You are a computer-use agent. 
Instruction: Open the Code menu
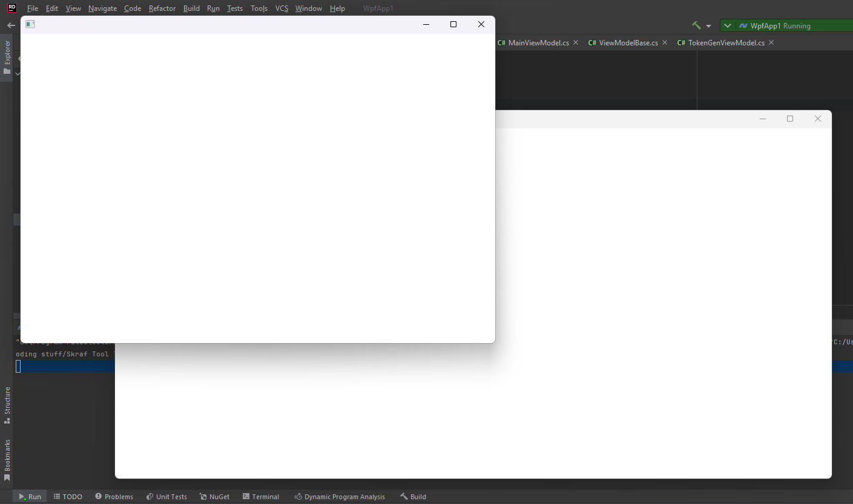133,8
